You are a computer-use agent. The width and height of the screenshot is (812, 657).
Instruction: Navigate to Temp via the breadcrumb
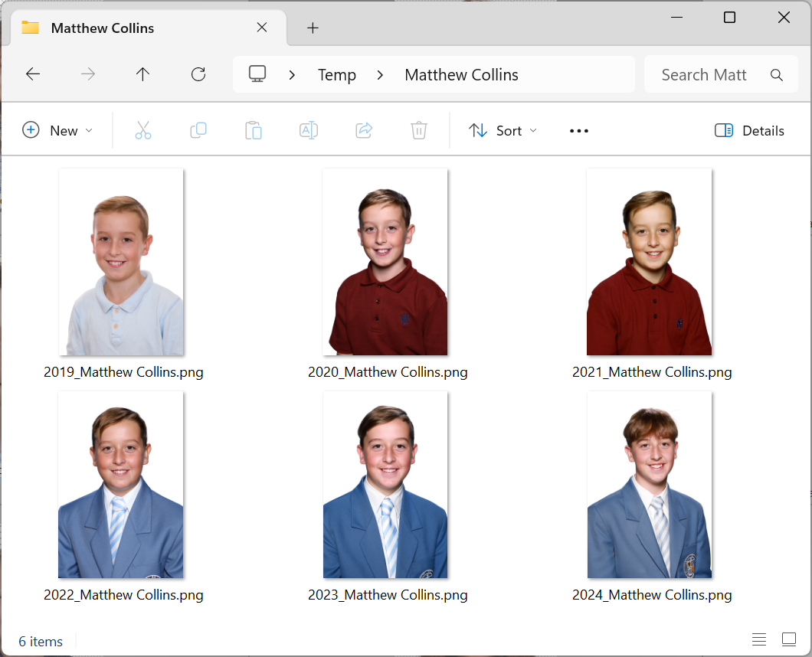pyautogui.click(x=336, y=74)
